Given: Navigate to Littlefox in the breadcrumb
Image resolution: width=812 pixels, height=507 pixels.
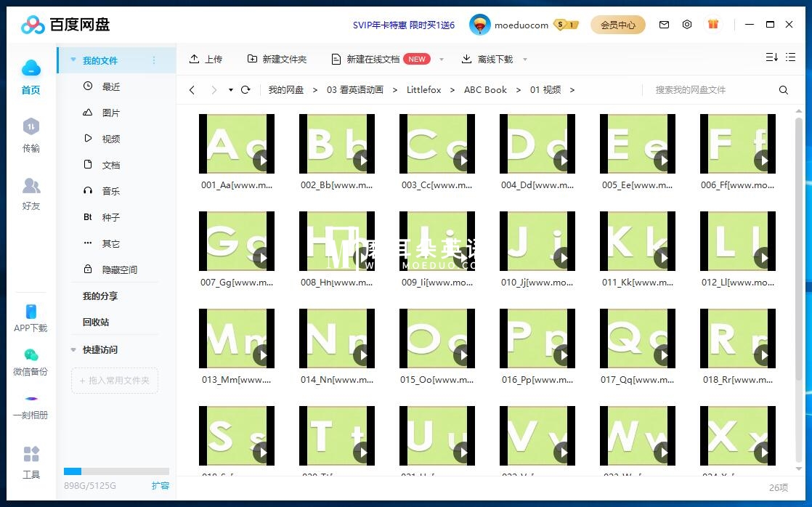Looking at the screenshot, I should [423, 89].
